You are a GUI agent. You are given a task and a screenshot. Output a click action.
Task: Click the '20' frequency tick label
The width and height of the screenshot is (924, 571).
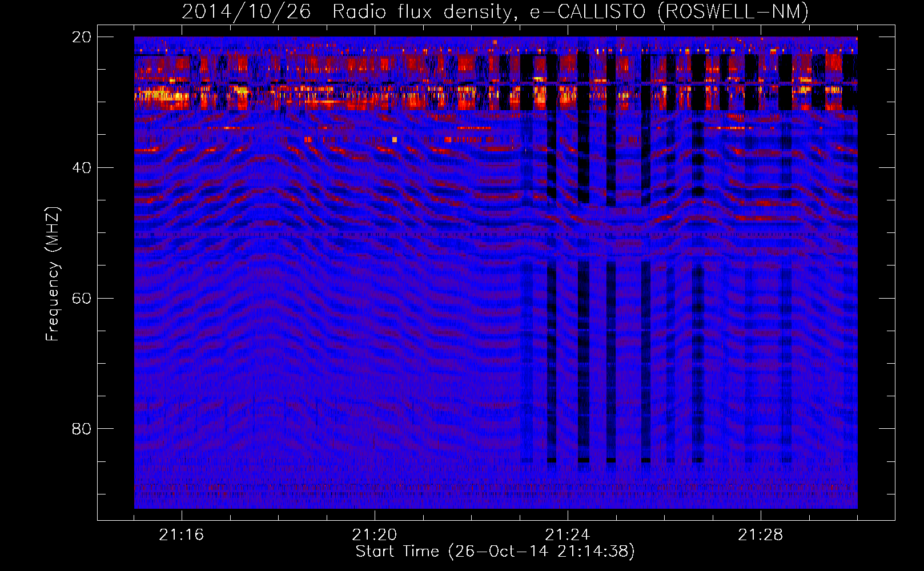click(82, 37)
